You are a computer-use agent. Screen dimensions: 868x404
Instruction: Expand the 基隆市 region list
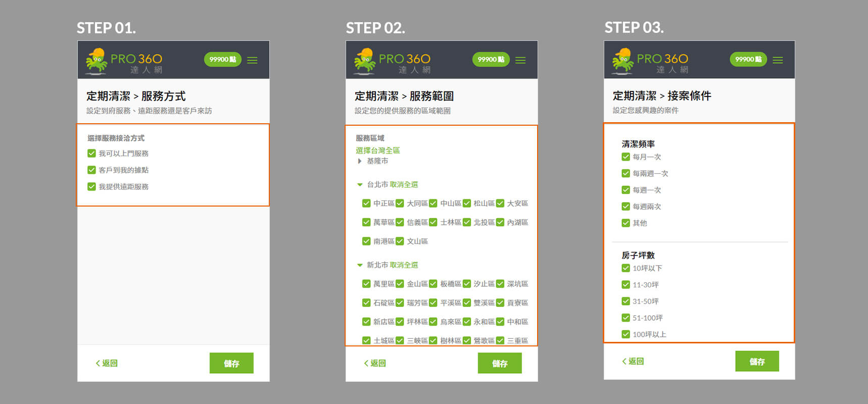tap(360, 161)
